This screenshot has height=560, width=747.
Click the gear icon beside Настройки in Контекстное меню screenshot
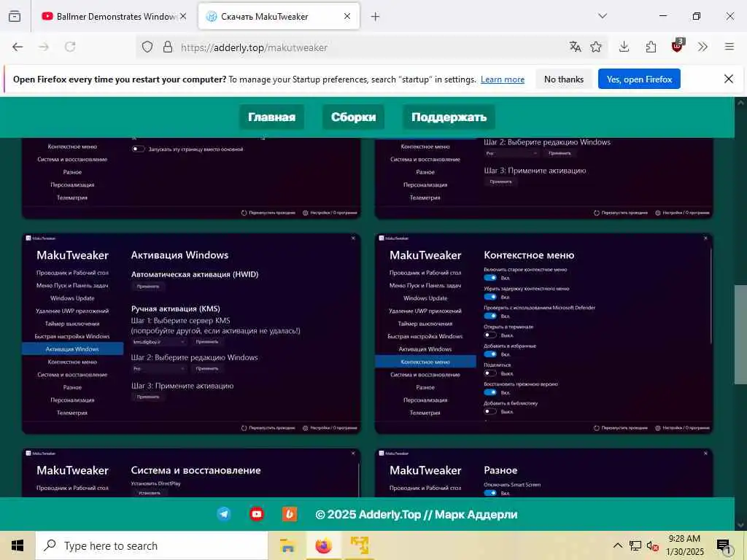pyautogui.click(x=658, y=428)
